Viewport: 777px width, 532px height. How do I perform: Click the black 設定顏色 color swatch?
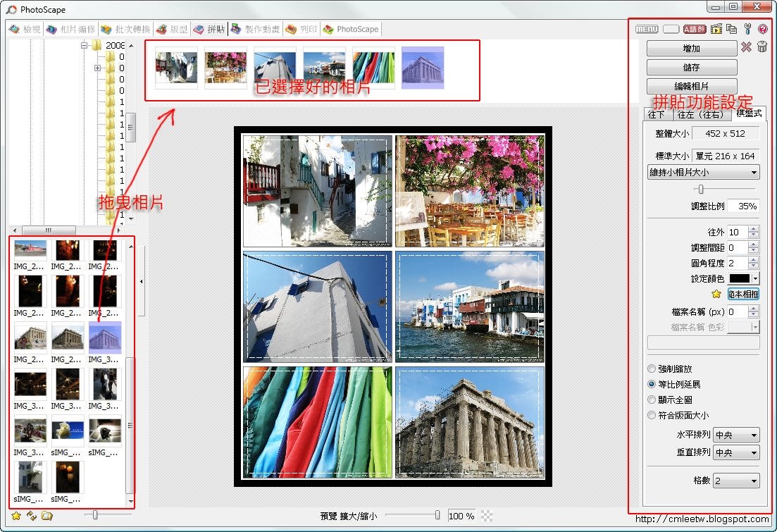coord(739,278)
